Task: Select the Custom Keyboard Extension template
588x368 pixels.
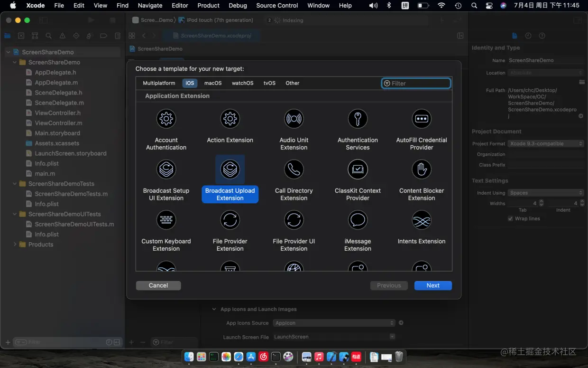Action: tap(166, 231)
